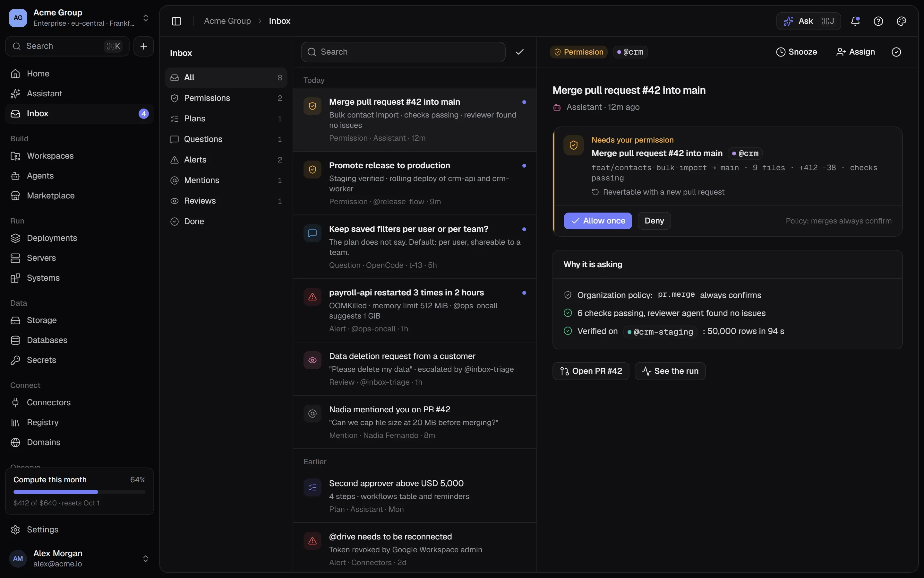Filter inbox by Plans

pyautogui.click(x=226, y=118)
